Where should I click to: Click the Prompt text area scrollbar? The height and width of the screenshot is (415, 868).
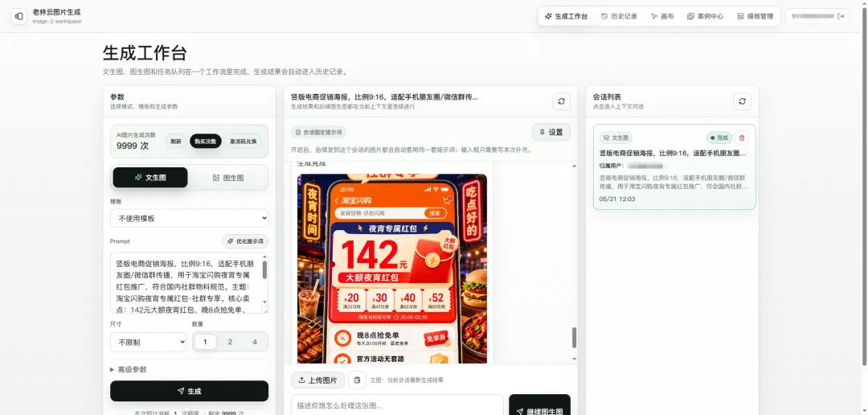pos(264,270)
